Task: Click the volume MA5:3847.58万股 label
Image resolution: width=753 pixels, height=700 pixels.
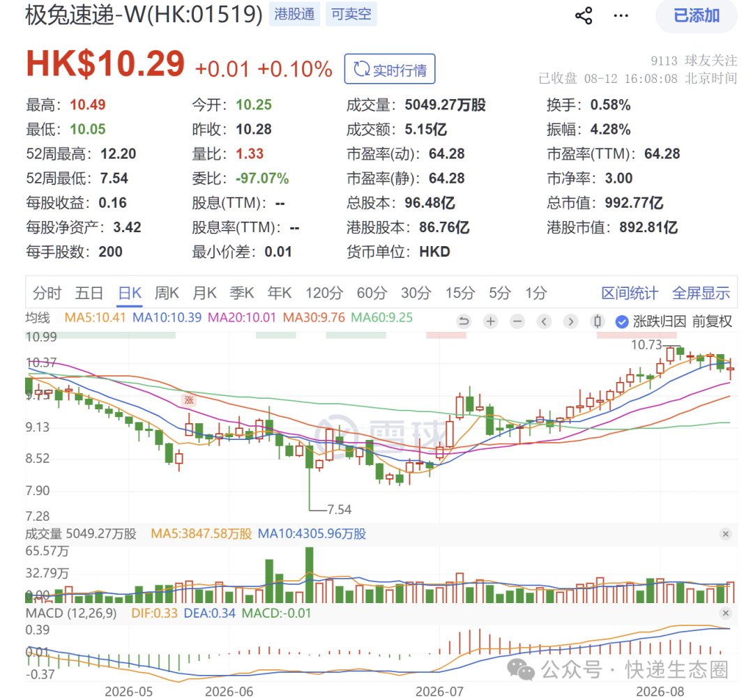Action: pos(201,534)
